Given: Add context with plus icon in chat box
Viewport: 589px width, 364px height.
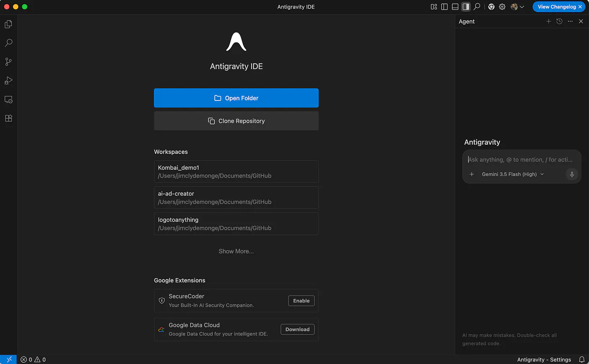Looking at the screenshot, I should click(472, 174).
